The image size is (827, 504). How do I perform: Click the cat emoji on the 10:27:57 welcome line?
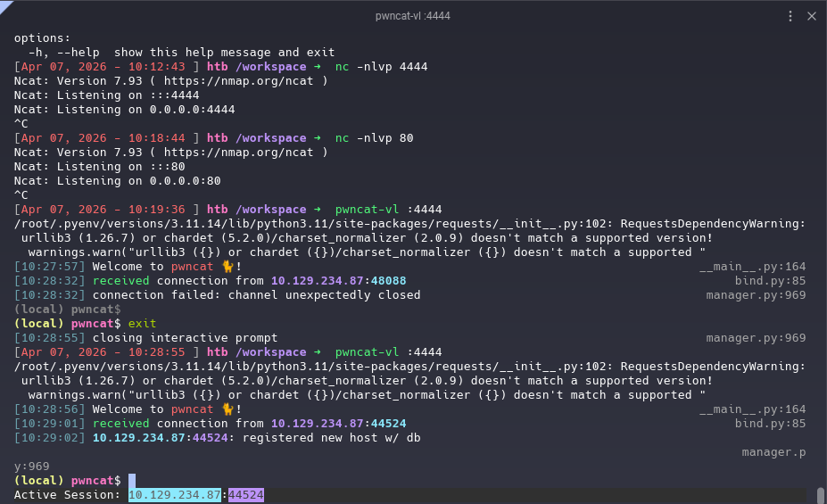tap(228, 267)
